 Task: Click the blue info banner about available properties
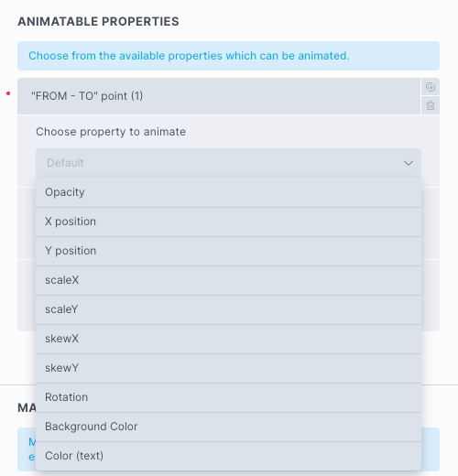tap(228, 56)
